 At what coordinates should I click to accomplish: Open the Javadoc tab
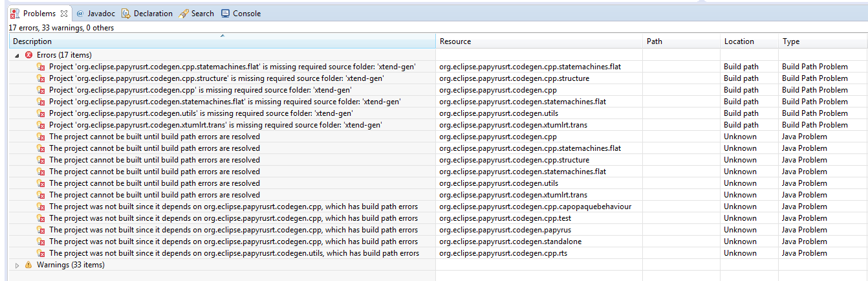click(x=101, y=14)
